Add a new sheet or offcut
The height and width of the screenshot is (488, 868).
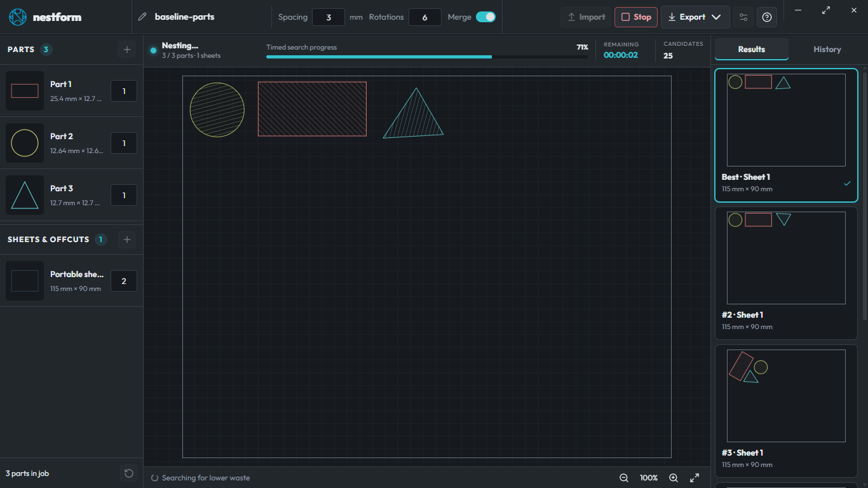click(x=127, y=240)
